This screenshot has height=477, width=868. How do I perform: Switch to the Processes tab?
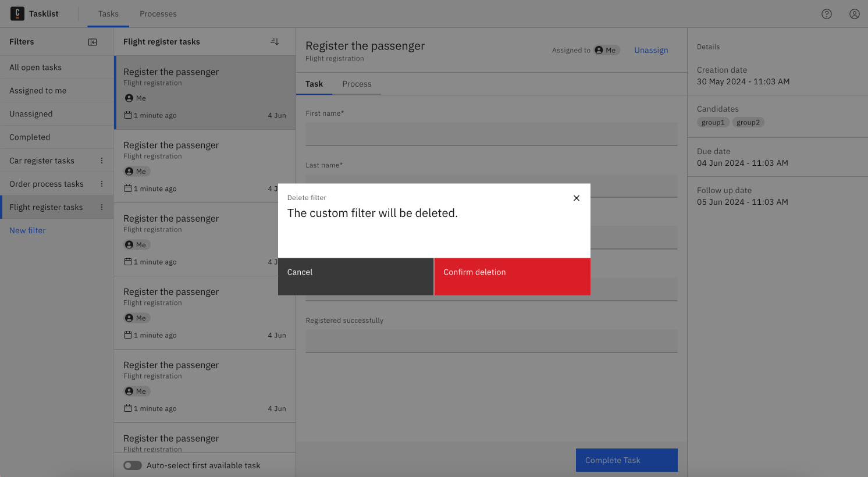point(158,13)
